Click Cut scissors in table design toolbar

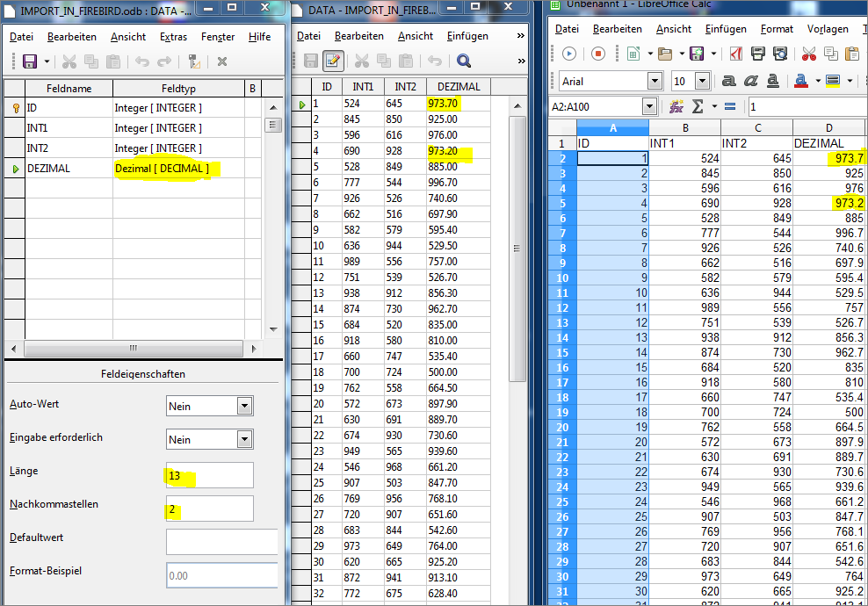69,61
